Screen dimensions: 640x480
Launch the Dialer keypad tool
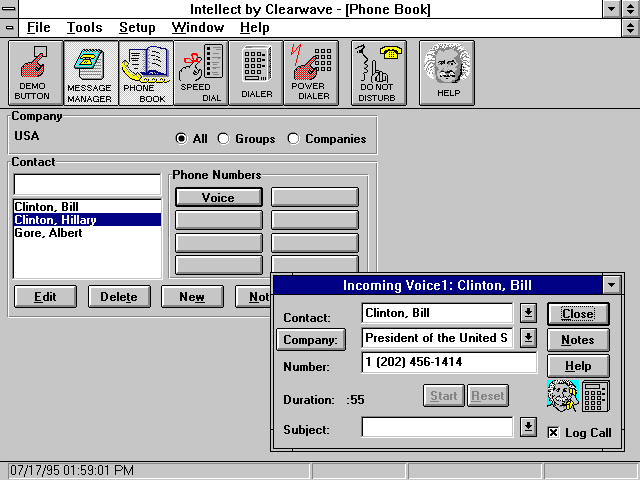256,73
